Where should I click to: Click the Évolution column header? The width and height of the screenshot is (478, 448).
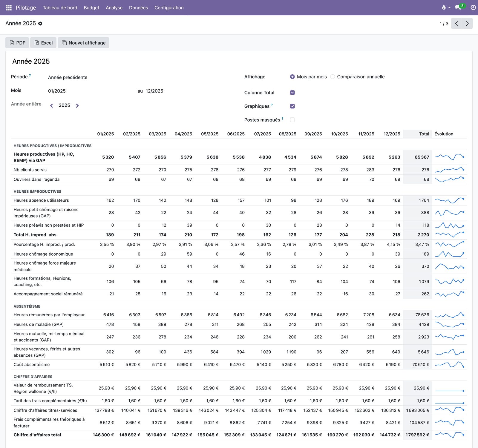[x=444, y=134]
